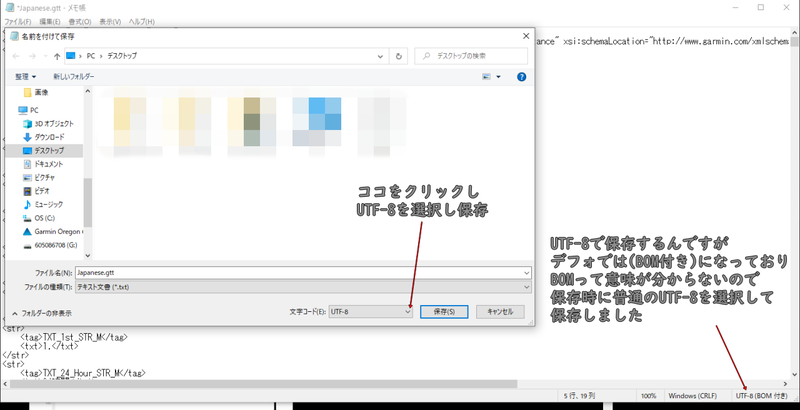Minimize the Notepad window
Viewport: 800px width, 410px height.
coord(736,7)
